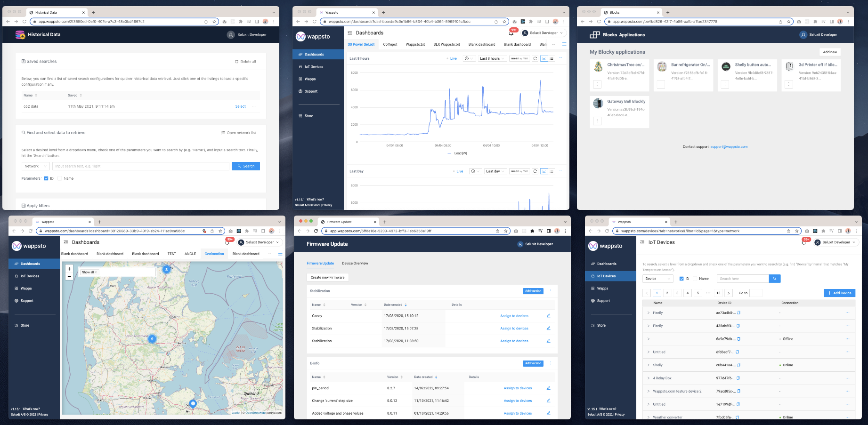
Task: Open row actions dots for Shelly device
Action: (x=847, y=365)
